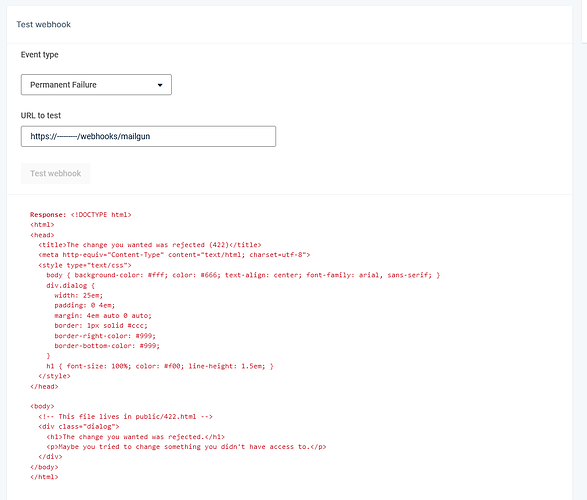This screenshot has height=500, width=587.
Task: Click the URL to test label
Action: pos(41,115)
